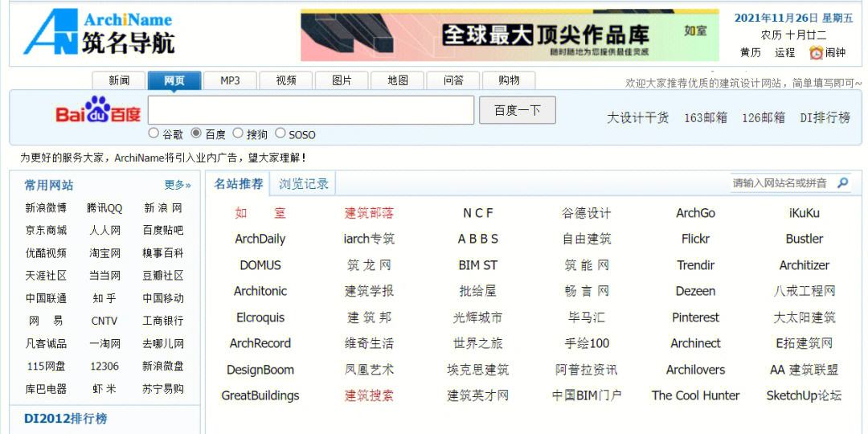Open the 建筑搜索 link
Image resolution: width=868 pixels, height=434 pixels.
pos(369,395)
